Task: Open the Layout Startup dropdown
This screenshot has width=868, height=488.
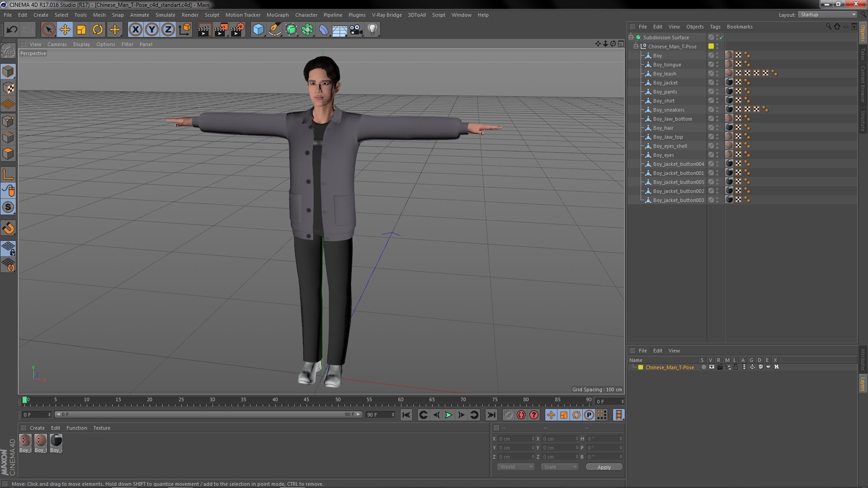Action: coord(828,14)
